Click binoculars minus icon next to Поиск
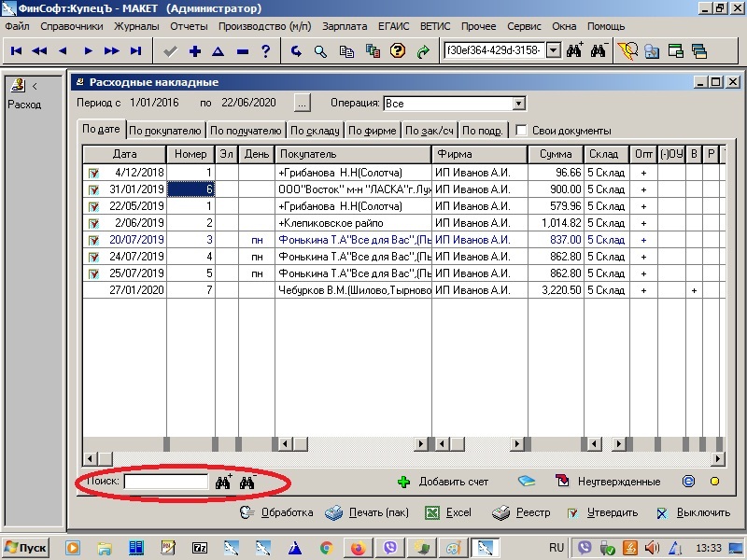Image resolution: width=747 pixels, height=560 pixels. click(247, 482)
